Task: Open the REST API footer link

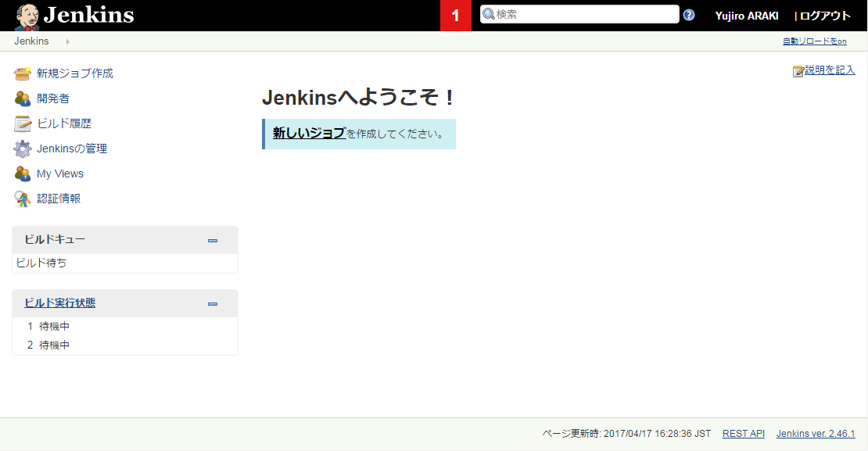Action: pyautogui.click(x=743, y=434)
